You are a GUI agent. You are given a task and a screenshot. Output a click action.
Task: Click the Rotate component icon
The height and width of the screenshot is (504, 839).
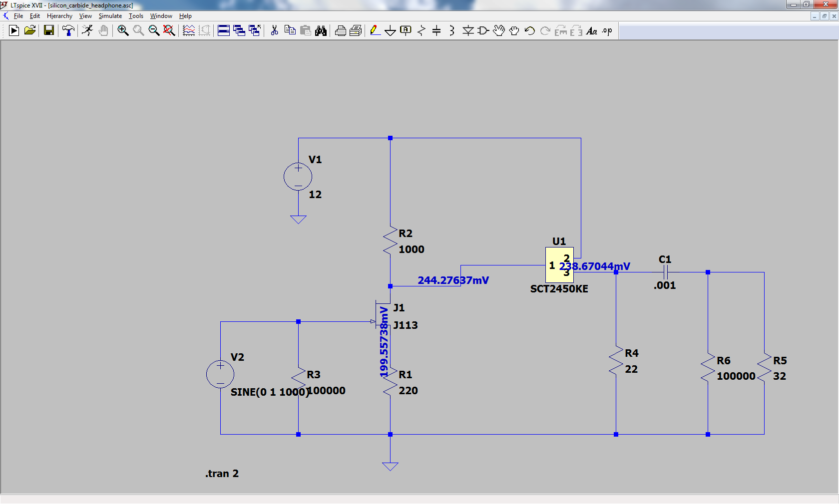[x=561, y=31]
